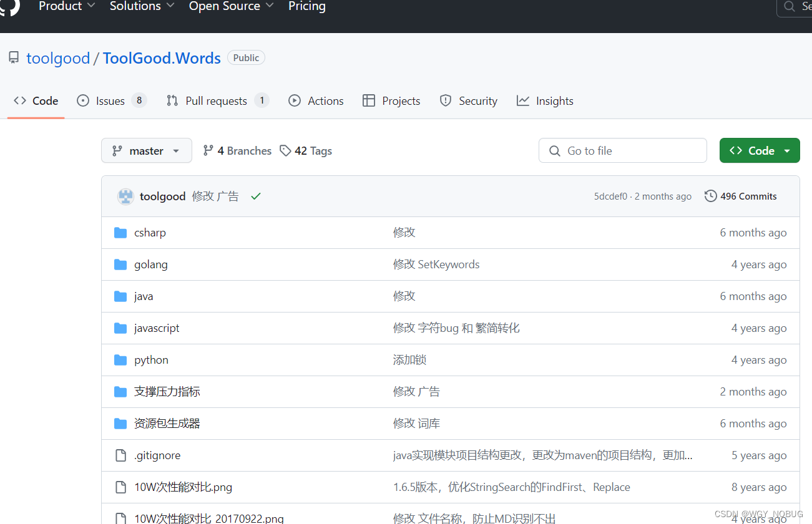Click the 资源包生成器 folder icon
The image size is (812, 524).
coord(120,424)
